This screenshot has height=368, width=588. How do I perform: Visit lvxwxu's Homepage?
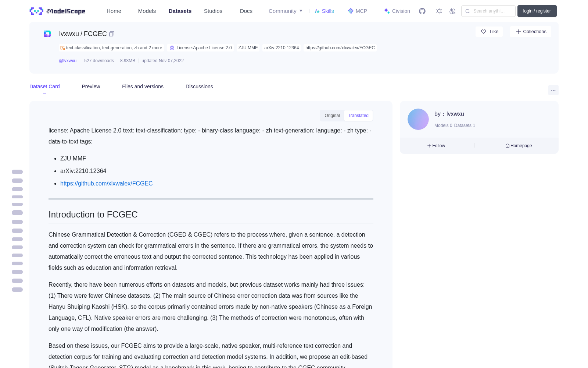tap(519, 146)
